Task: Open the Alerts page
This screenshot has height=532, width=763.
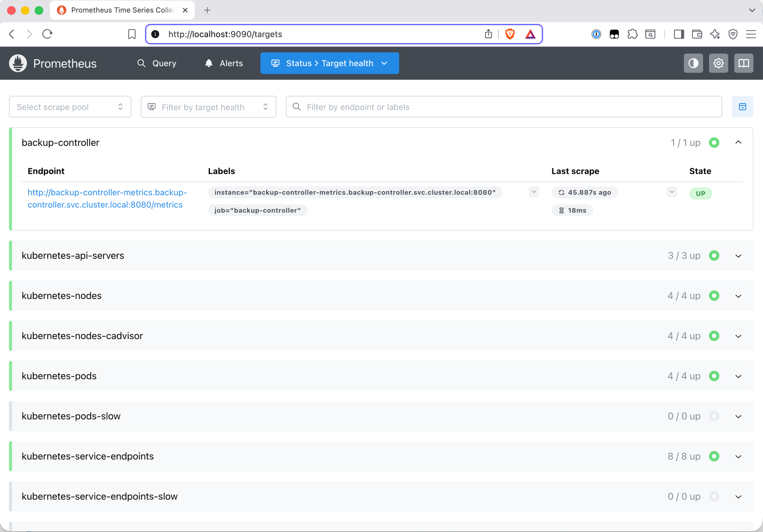Action: click(224, 63)
